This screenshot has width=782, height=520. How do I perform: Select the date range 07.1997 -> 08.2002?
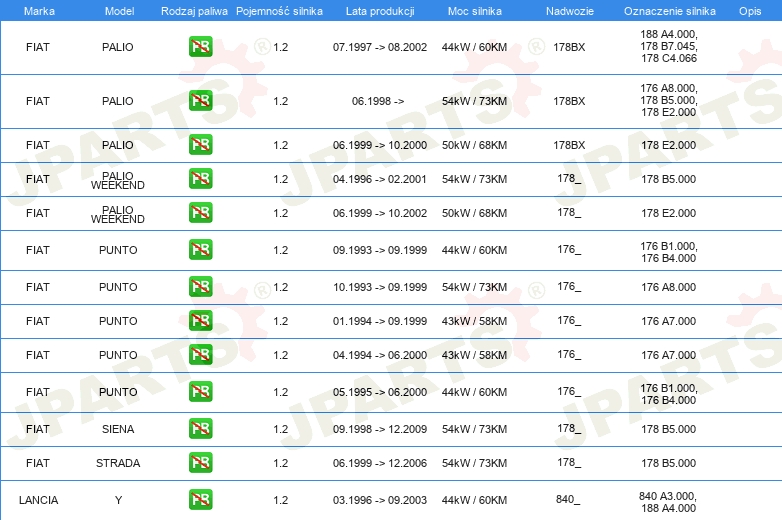tap(380, 47)
